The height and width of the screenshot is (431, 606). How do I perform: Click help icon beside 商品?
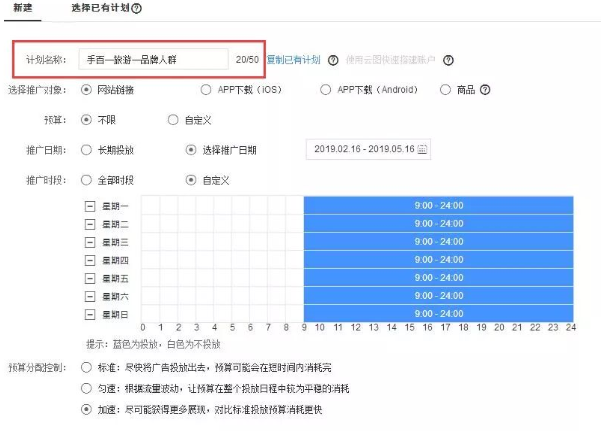(x=485, y=90)
